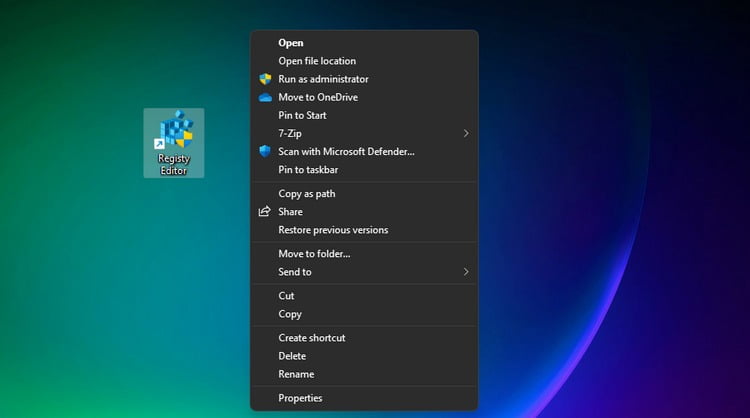Click the OneDrive cloud icon

pos(265,97)
